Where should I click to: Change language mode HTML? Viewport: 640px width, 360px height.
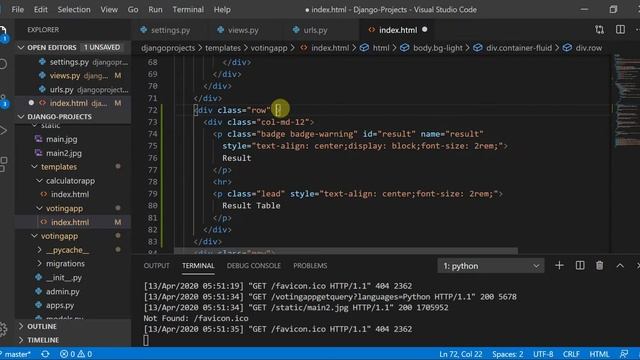(x=599, y=354)
